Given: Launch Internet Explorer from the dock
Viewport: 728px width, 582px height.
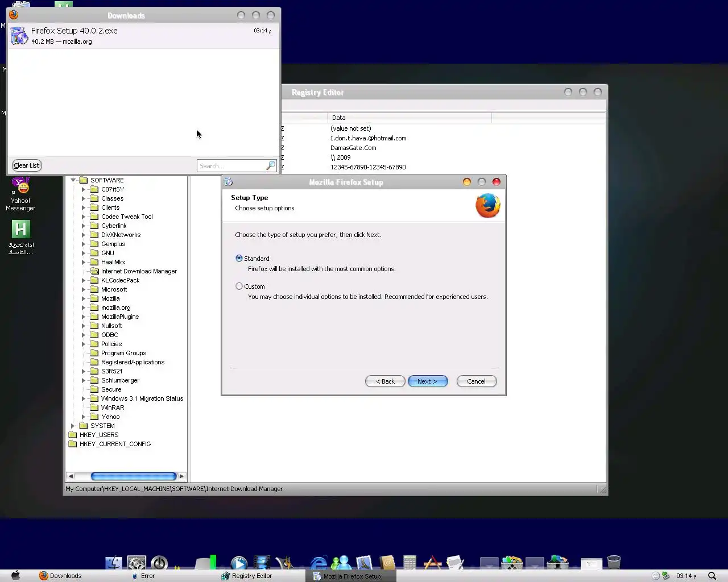Looking at the screenshot, I should [x=318, y=562].
